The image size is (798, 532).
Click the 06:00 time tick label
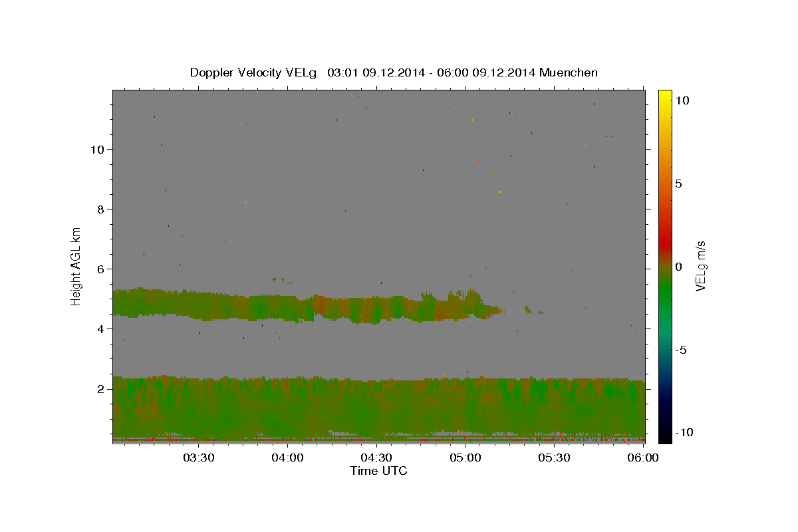pyautogui.click(x=644, y=458)
